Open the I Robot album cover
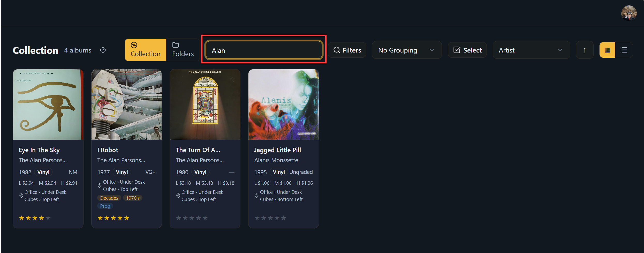The image size is (644, 253). tap(127, 105)
